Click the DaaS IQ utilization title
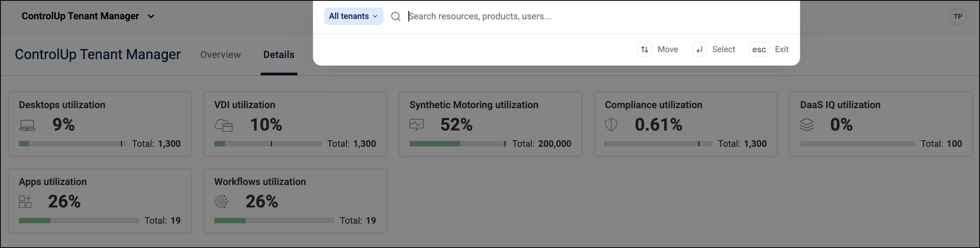The height and width of the screenshot is (248, 980). click(x=840, y=105)
